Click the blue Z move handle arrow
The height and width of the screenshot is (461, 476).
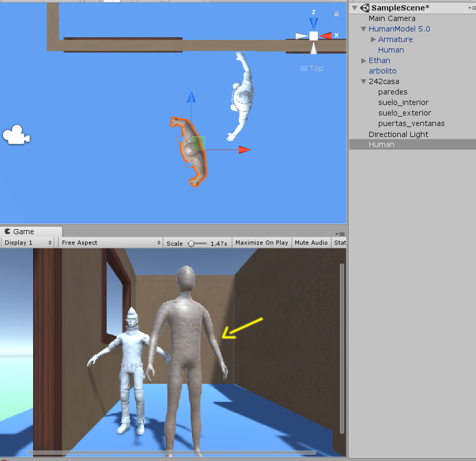191,97
